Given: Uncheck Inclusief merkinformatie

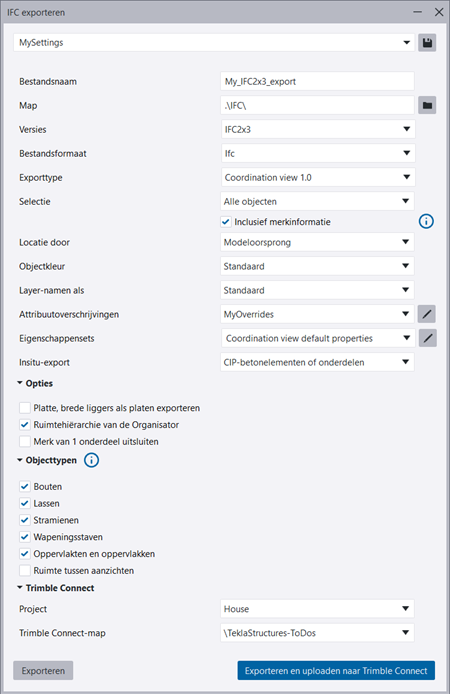Looking at the screenshot, I should click(226, 222).
